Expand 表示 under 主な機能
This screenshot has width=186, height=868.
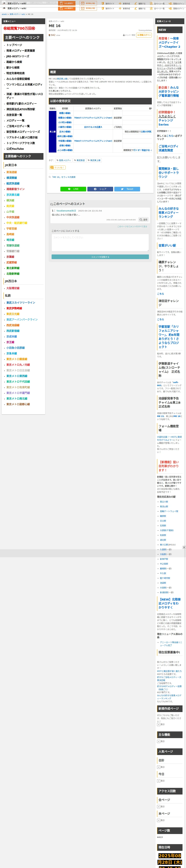click(x=159, y=741)
